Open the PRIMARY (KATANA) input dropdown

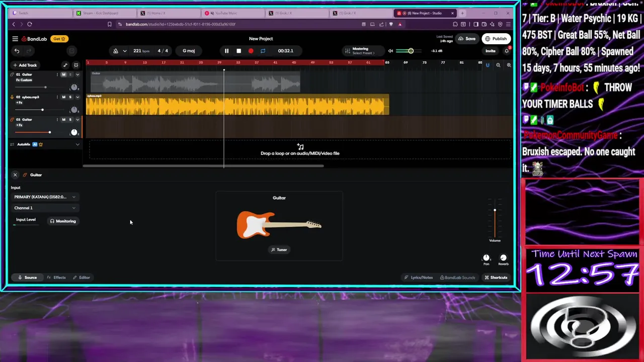pyautogui.click(x=45, y=197)
